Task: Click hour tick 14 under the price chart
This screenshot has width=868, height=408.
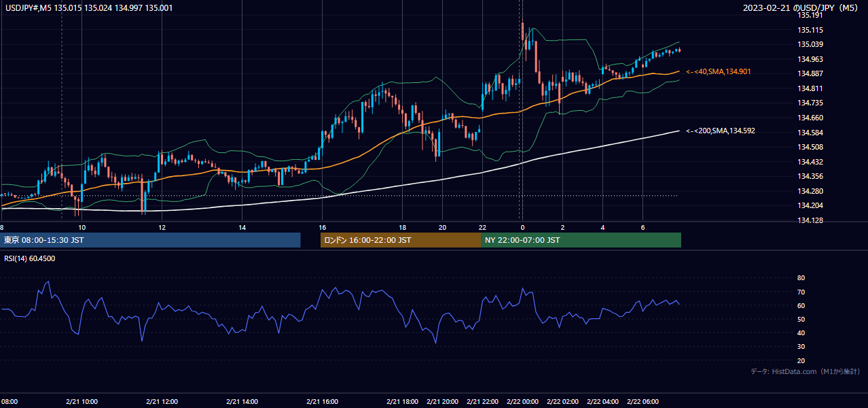Action: tap(242, 227)
